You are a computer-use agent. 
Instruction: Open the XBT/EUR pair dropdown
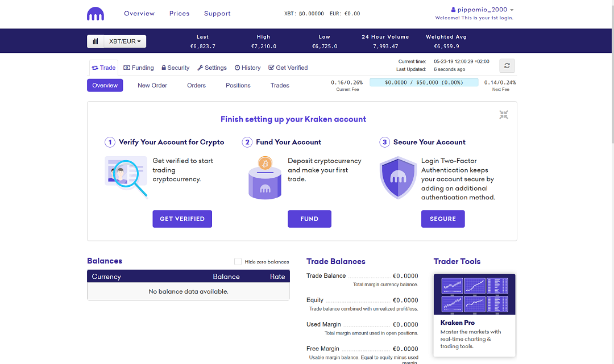125,41
